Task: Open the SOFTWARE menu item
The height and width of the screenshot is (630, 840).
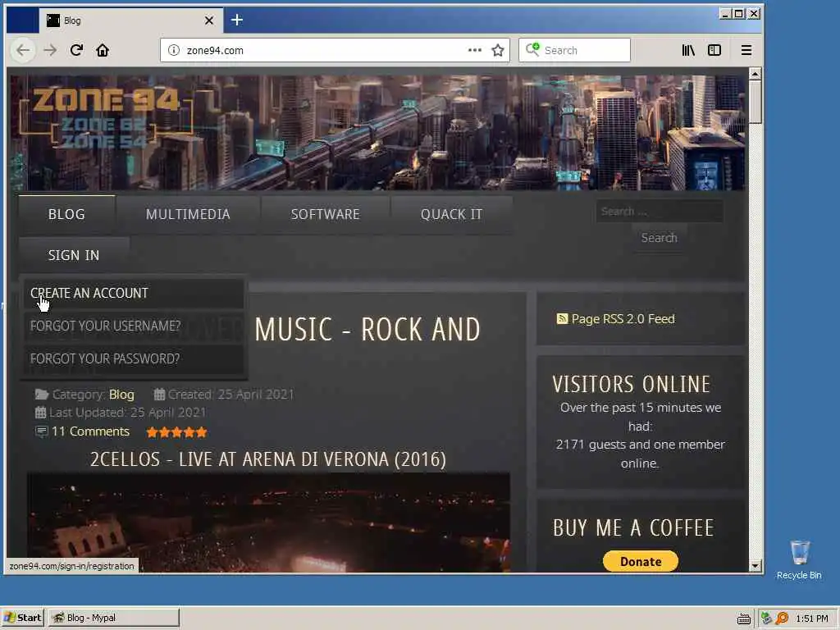Action: (325, 214)
